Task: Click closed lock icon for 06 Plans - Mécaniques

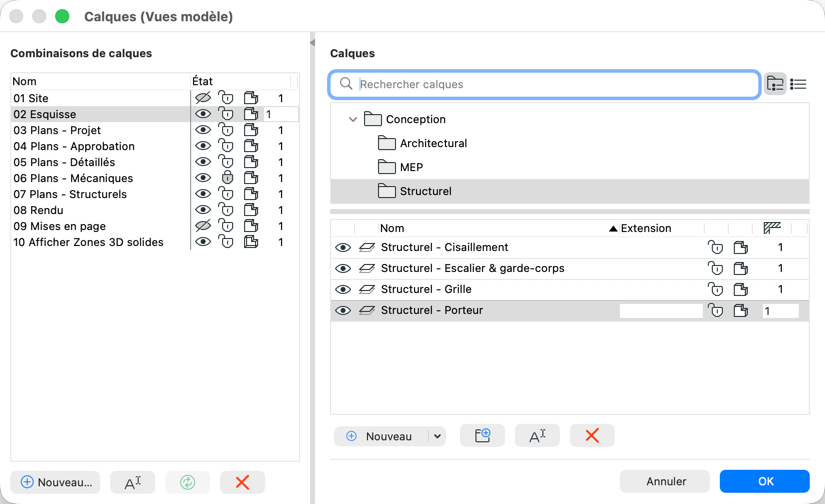Action: (x=227, y=177)
